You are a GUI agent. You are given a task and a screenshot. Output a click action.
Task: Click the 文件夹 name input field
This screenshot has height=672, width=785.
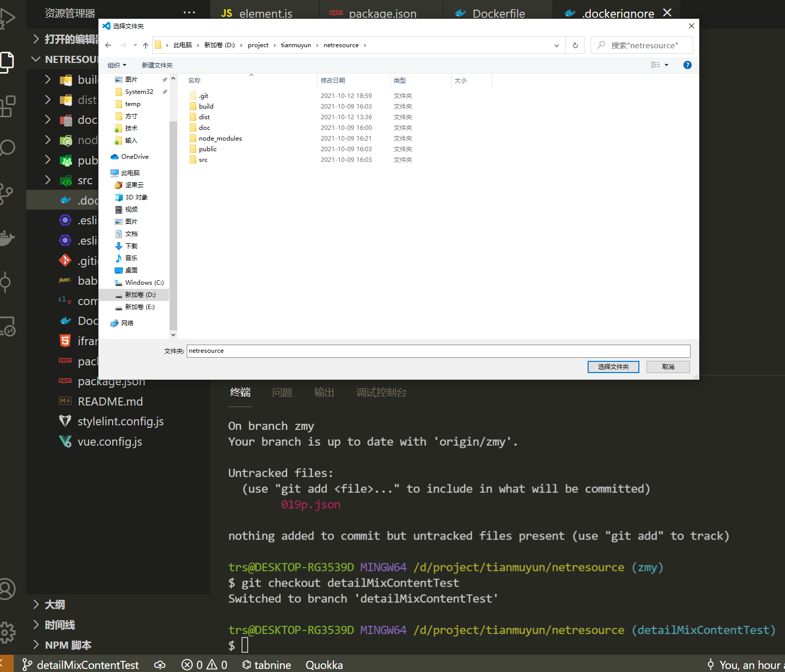point(438,351)
